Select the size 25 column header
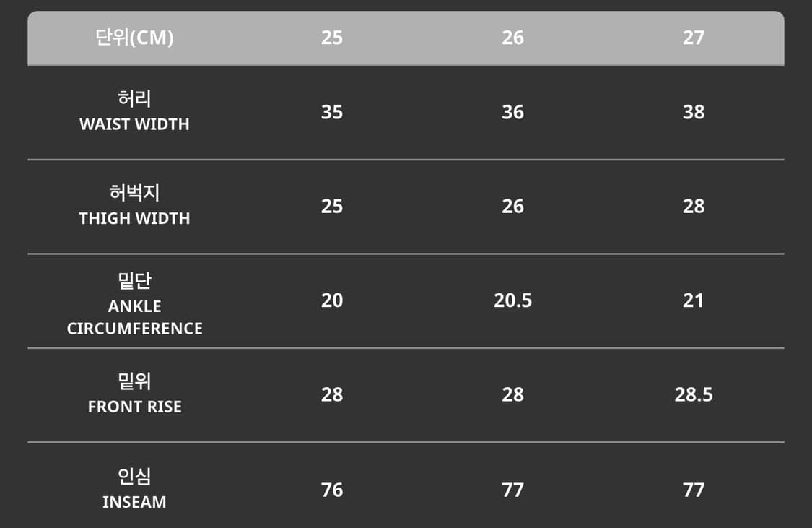812x528 pixels. click(x=332, y=38)
